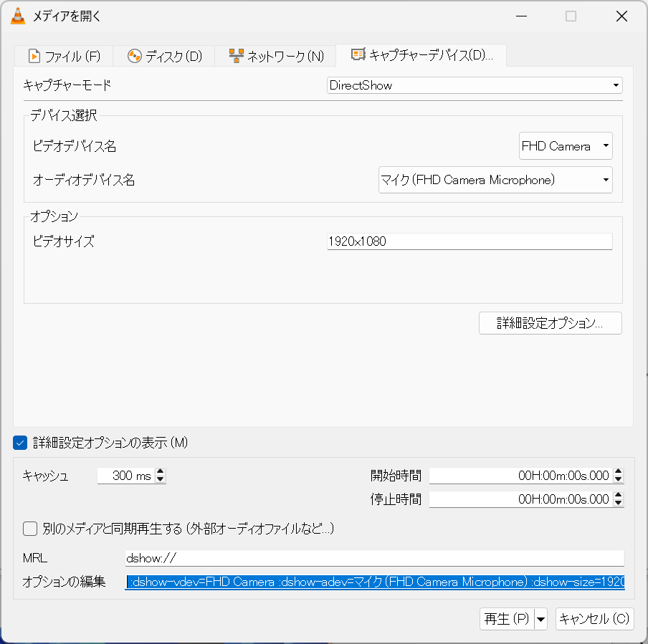Minimize the メディアを開く window
The image size is (648, 644).
coord(522,16)
